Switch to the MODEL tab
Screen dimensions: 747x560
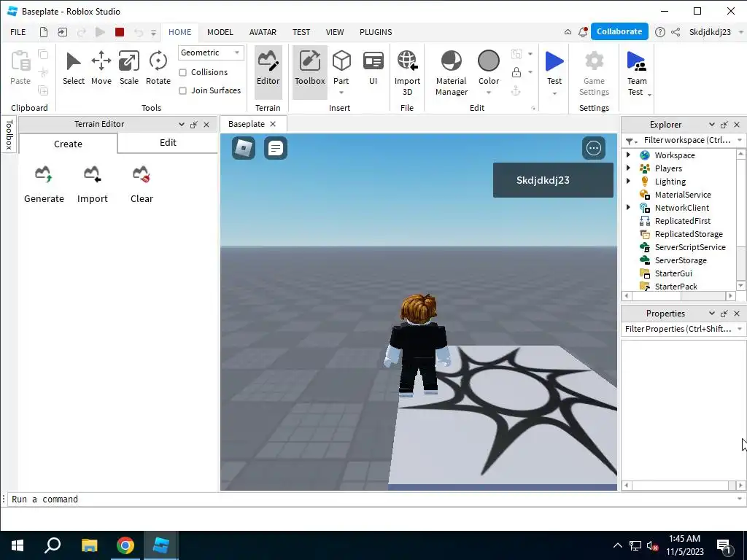pyautogui.click(x=220, y=32)
